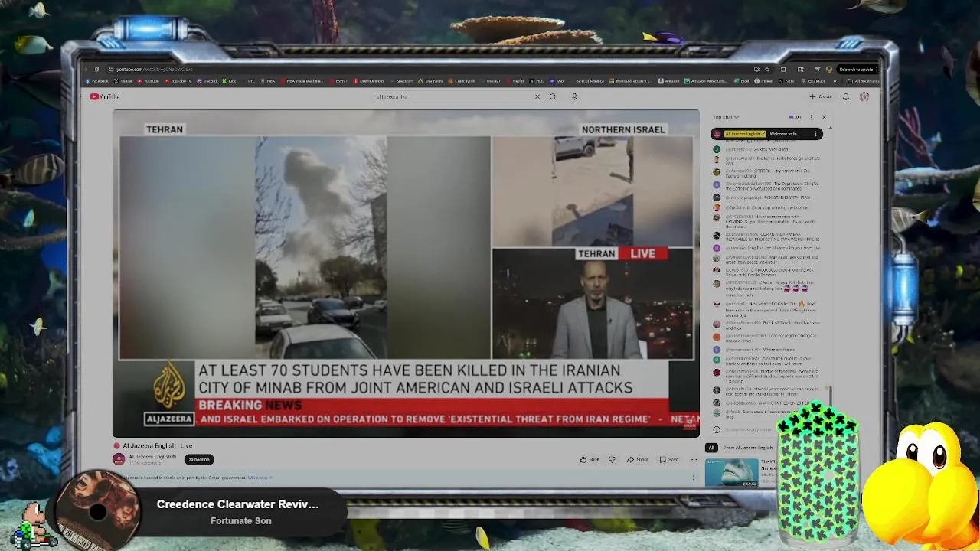Screen dimensions: 980x551
Task: Open the browser media control icon
Action: [817, 70]
